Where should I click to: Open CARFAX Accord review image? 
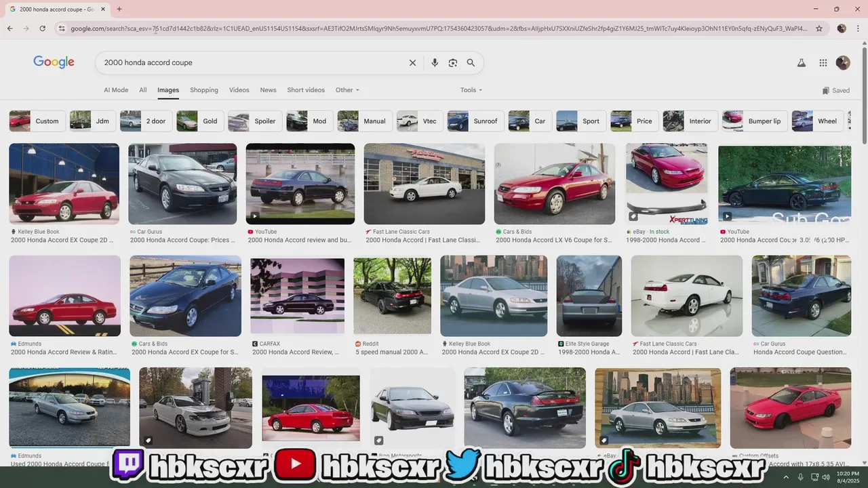pyautogui.click(x=297, y=296)
